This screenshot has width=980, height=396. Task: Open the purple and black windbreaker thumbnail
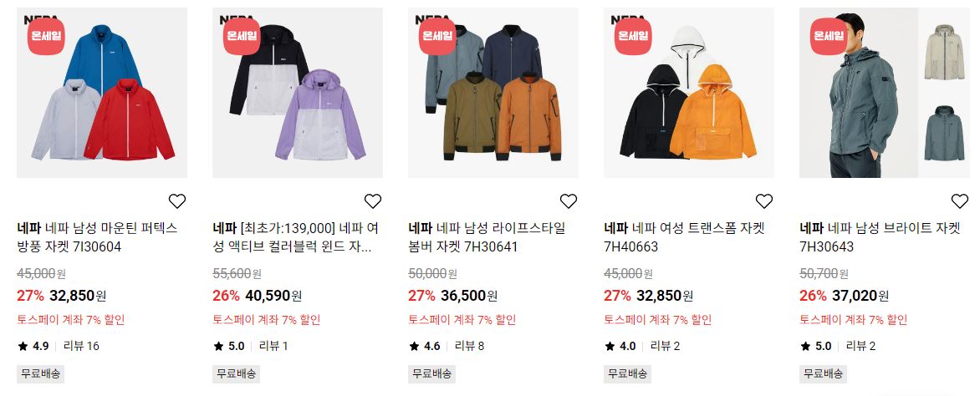(x=298, y=93)
